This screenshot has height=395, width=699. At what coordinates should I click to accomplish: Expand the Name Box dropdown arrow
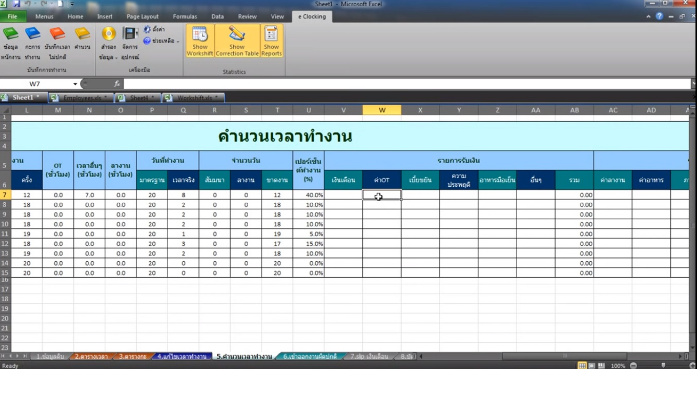click(75, 84)
